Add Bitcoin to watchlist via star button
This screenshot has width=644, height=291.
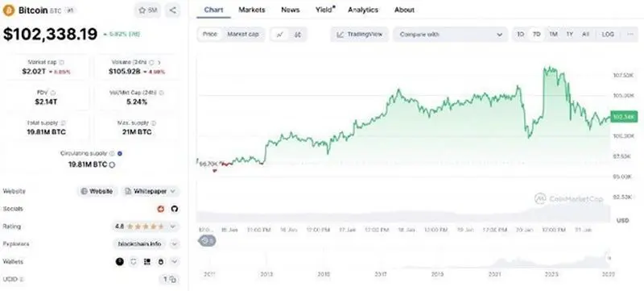point(148,10)
